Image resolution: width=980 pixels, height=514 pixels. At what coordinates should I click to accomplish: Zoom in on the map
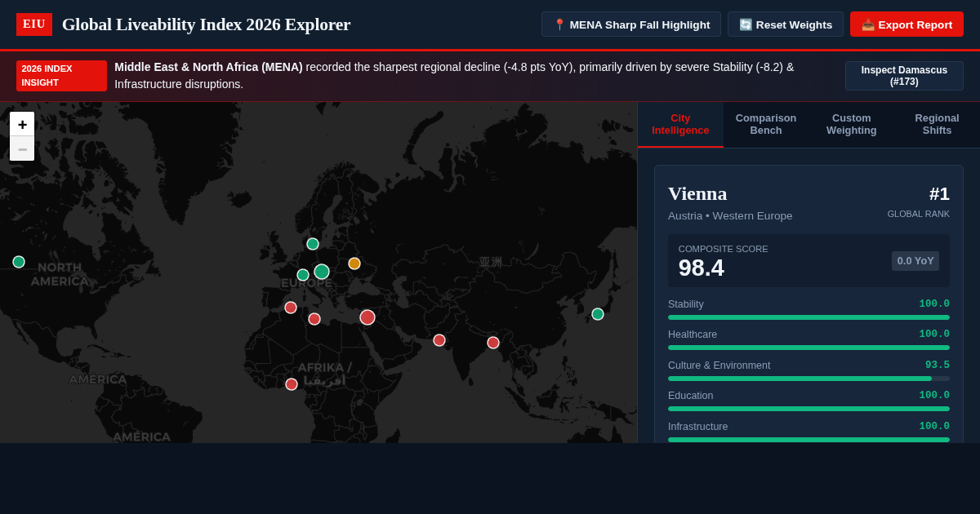[22, 124]
